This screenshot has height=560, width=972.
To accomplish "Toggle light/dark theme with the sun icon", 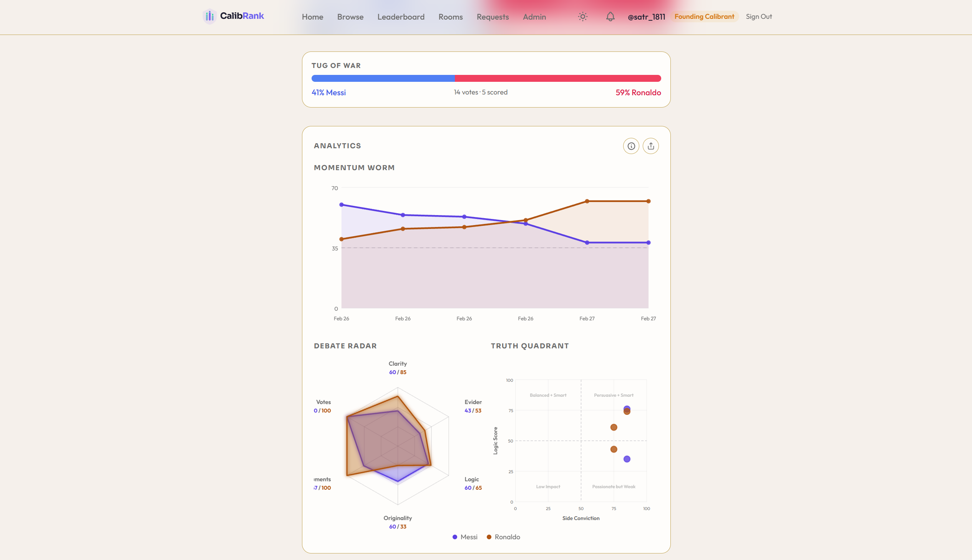I will point(582,17).
